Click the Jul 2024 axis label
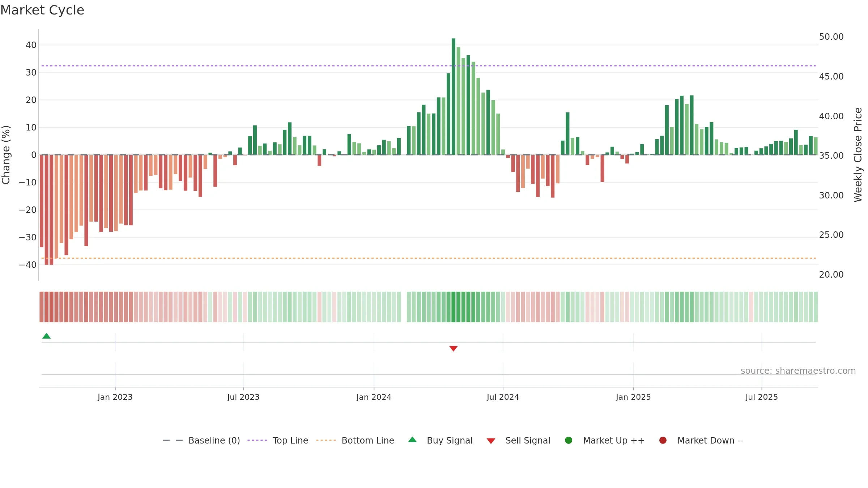The image size is (868, 488). point(503,397)
